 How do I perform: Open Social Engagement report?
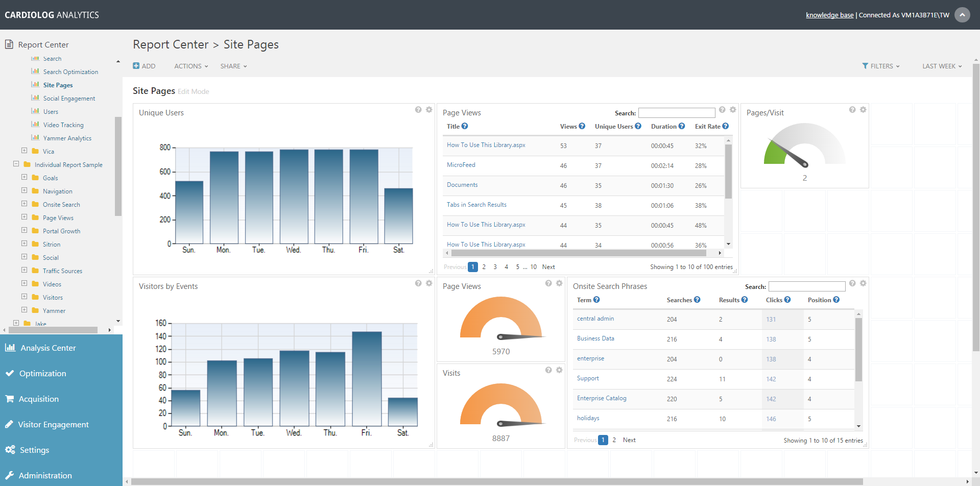click(69, 99)
